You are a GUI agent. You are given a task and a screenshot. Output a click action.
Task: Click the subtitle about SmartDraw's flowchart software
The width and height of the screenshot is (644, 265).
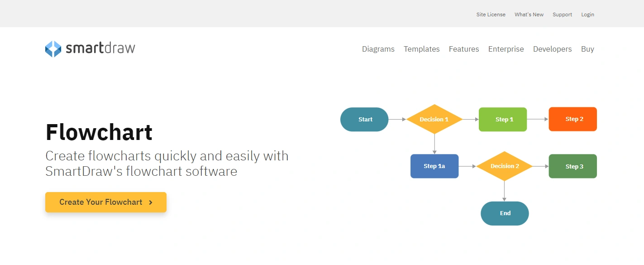[x=167, y=164]
